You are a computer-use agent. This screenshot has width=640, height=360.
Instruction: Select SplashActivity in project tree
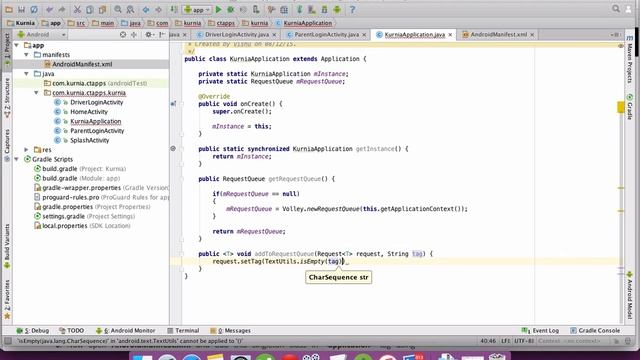click(x=89, y=140)
